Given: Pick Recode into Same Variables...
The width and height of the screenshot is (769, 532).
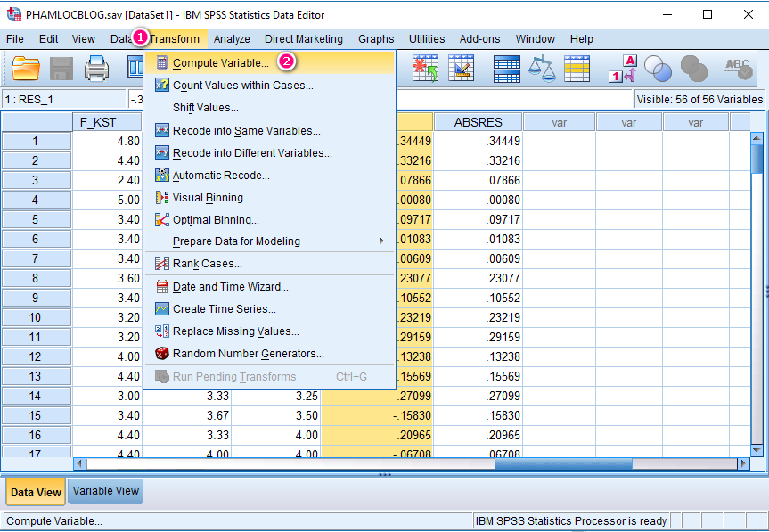Looking at the screenshot, I should click(x=270, y=131).
